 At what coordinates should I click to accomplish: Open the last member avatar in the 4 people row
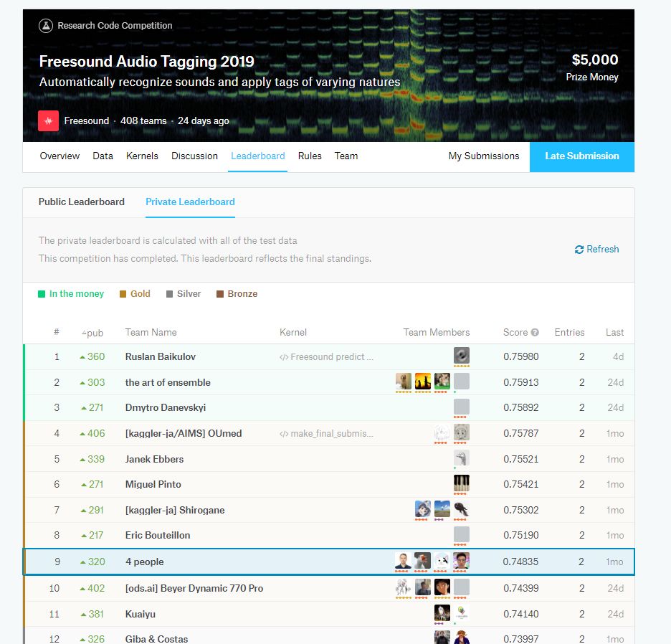click(x=462, y=561)
